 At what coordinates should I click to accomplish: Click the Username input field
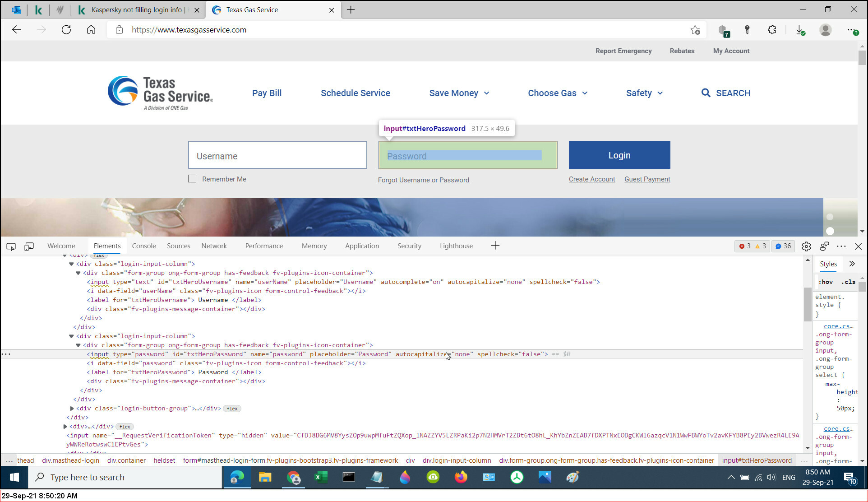click(x=277, y=155)
